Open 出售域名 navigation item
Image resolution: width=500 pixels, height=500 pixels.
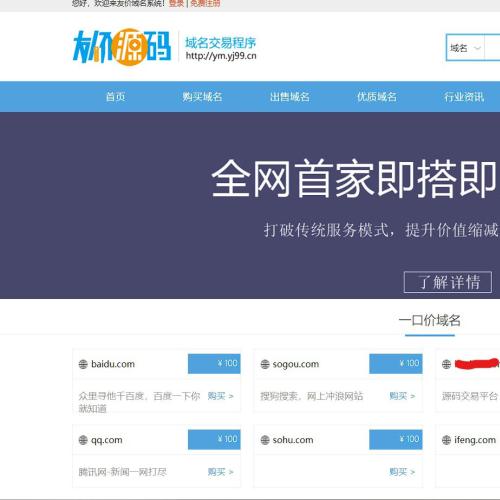[290, 97]
